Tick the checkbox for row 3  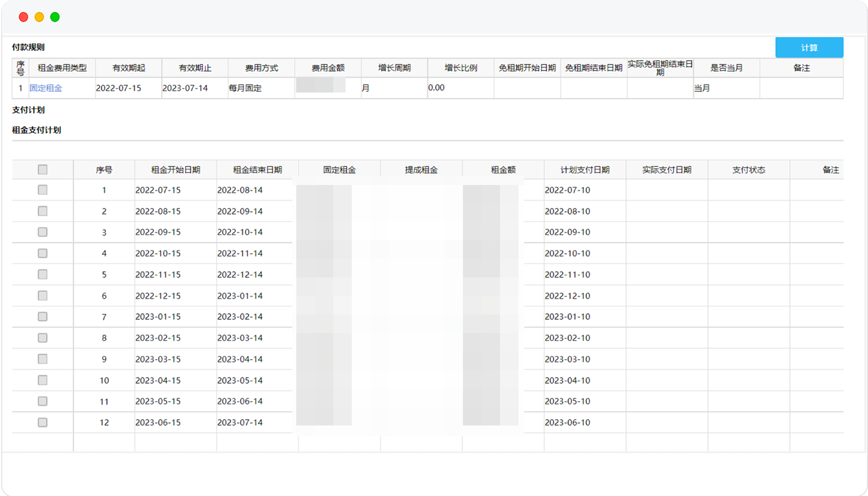tap(42, 232)
